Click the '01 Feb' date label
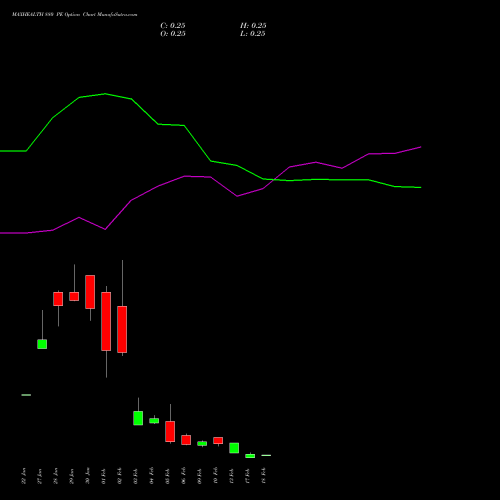The width and height of the screenshot is (500, 500). [x=103, y=476]
